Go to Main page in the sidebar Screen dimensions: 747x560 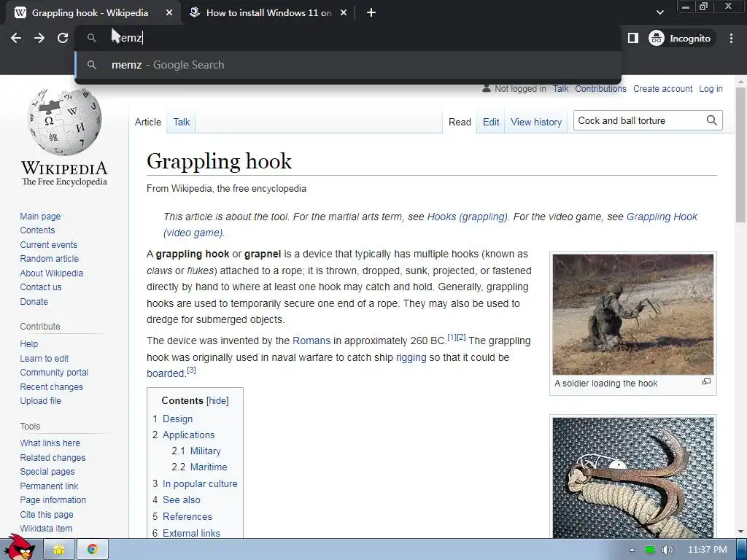point(40,216)
